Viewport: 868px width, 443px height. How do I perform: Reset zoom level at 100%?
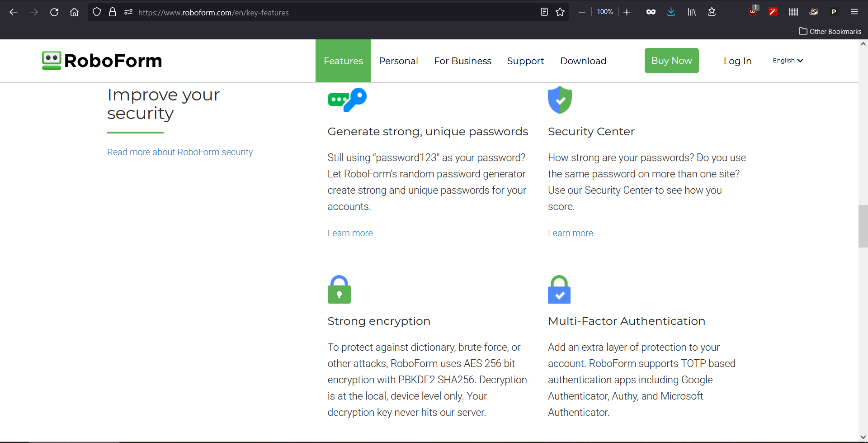tap(605, 12)
